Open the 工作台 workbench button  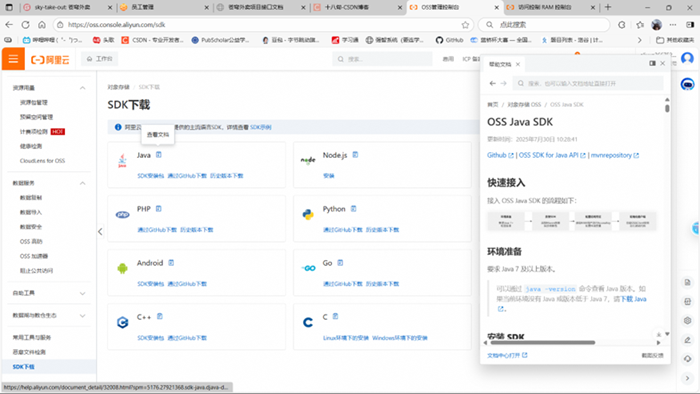[100, 59]
